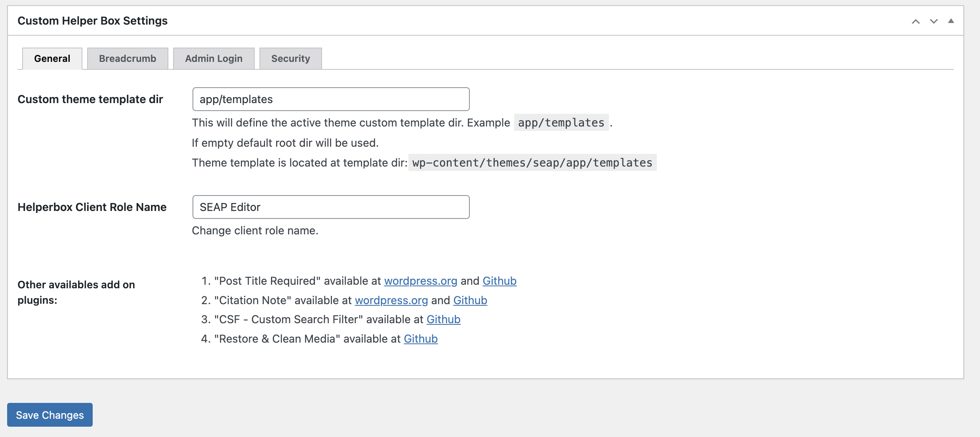Screen dimensions: 980x437
Task: Switch to the General tab
Action: 52,59
